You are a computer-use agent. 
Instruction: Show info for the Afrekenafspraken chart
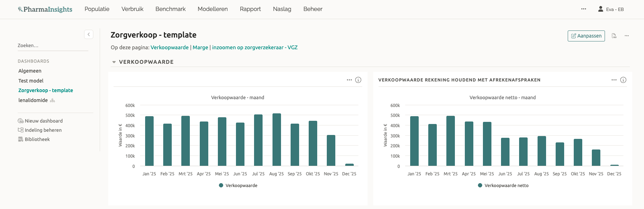[623, 80]
